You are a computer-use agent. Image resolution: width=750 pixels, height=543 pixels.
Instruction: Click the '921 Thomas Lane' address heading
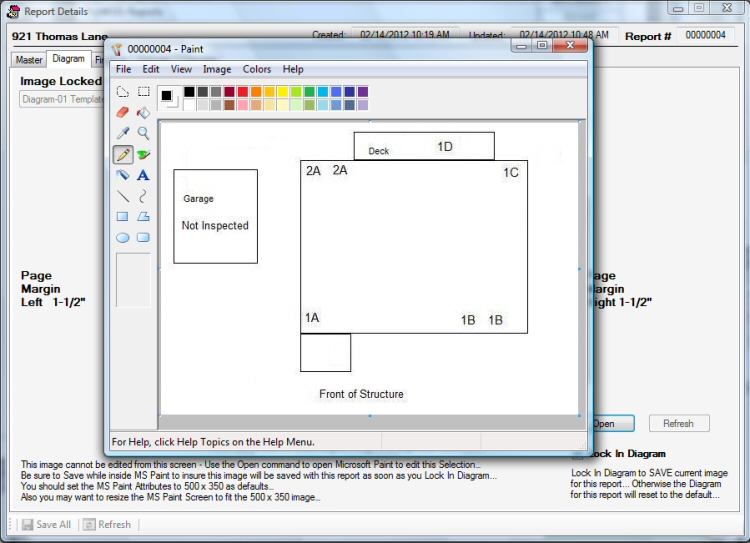coord(60,36)
